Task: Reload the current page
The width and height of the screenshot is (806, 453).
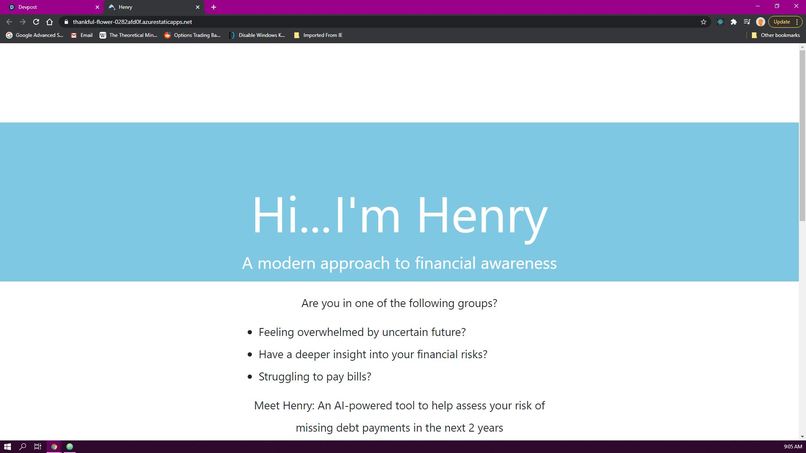Action: click(36, 22)
